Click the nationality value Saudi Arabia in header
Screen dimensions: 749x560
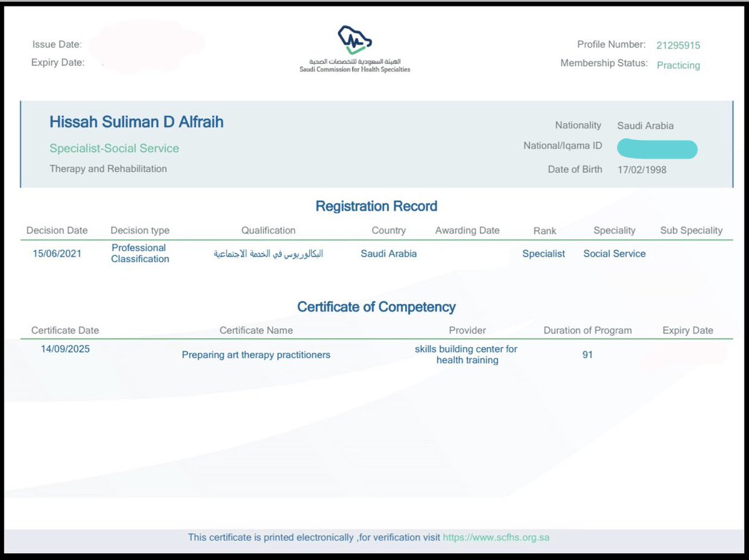point(645,125)
